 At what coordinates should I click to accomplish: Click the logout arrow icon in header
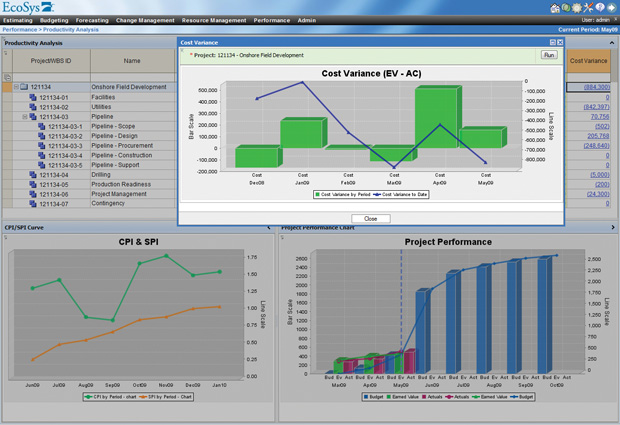click(611, 7)
